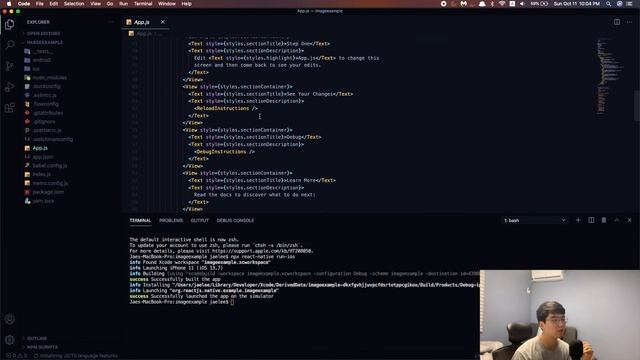Expand the NPM Scripts section

click(41, 347)
